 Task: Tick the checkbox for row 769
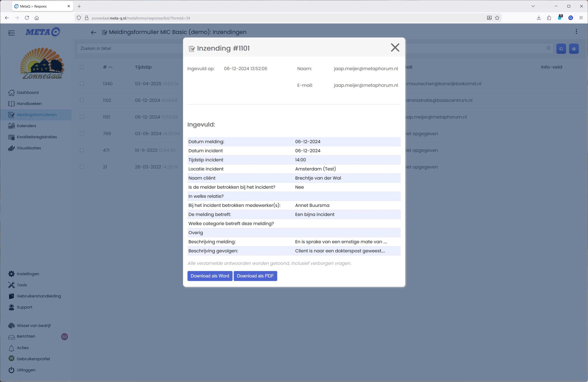coord(82,134)
